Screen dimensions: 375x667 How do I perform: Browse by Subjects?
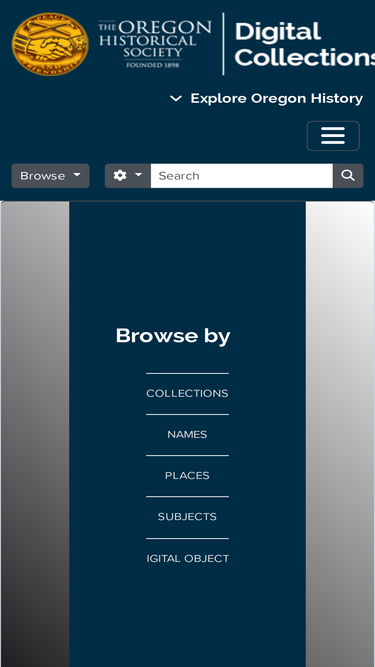(187, 517)
